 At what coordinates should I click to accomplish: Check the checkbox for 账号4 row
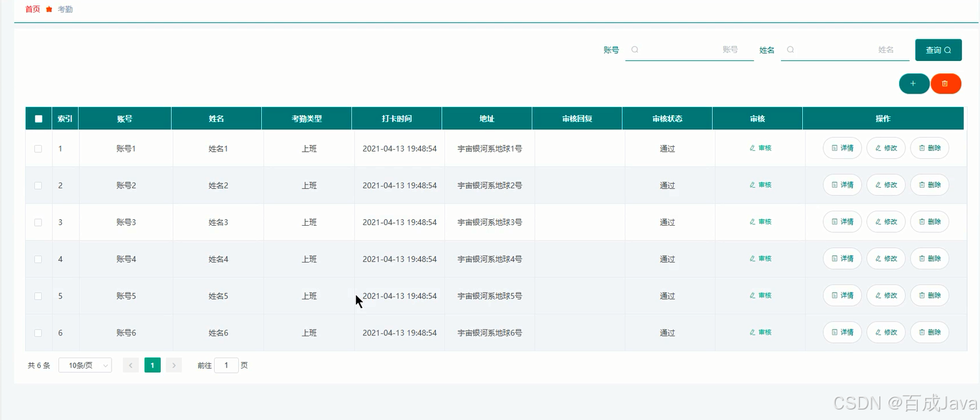pos(38,259)
